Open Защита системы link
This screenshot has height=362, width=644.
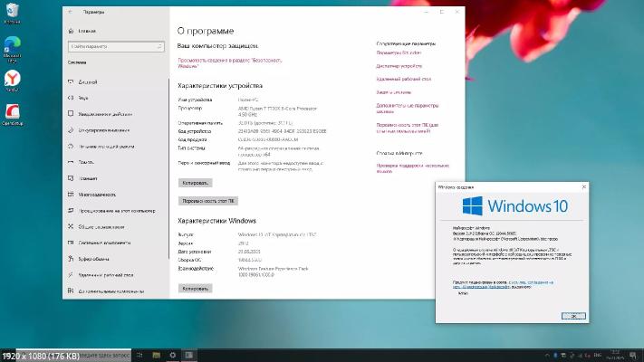point(393,92)
